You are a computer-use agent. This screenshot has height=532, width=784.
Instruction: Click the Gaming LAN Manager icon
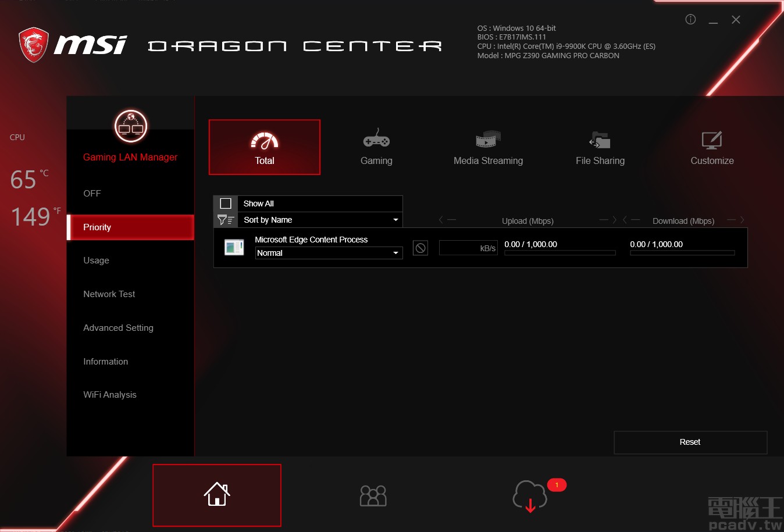[x=130, y=126]
